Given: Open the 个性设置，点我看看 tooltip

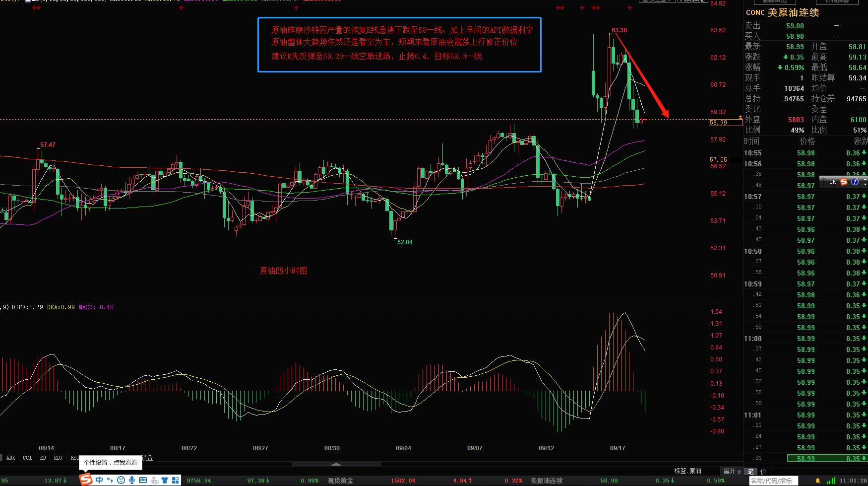Looking at the screenshot, I should point(110,462).
